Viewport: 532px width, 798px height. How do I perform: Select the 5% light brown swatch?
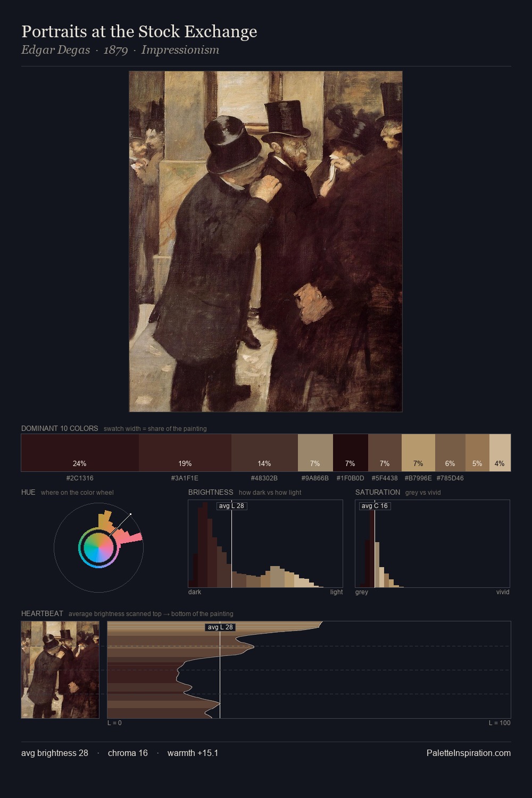[x=477, y=453]
